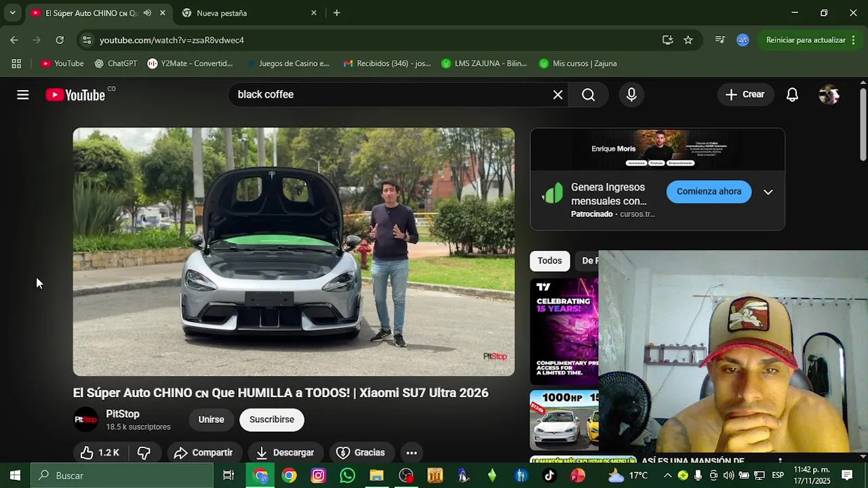Reload the page
Viewport: 868px width, 488px height.
point(60,40)
